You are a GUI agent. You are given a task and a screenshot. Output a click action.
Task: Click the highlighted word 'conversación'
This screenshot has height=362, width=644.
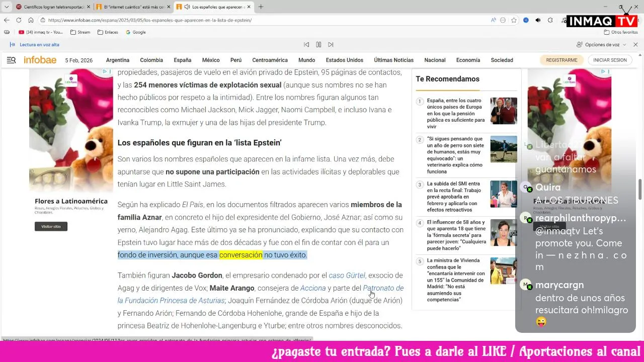240,255
